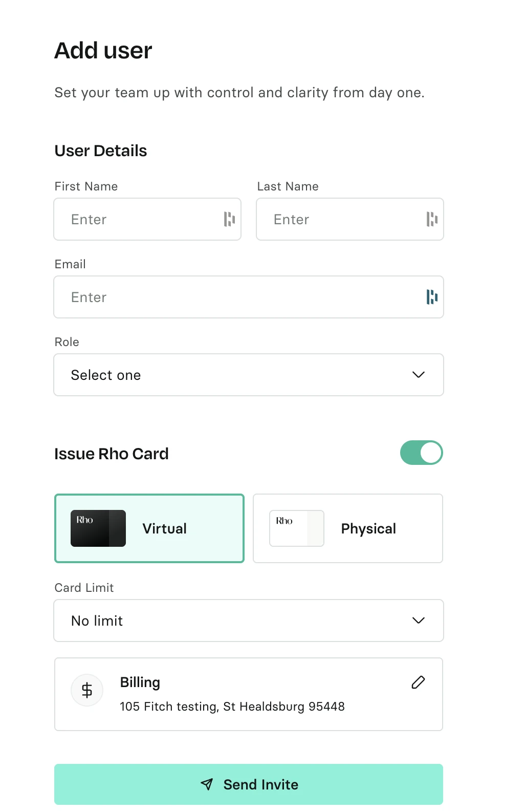This screenshot has height=812, width=525.
Task: Click the autofill icon in First Name field
Action: [229, 219]
